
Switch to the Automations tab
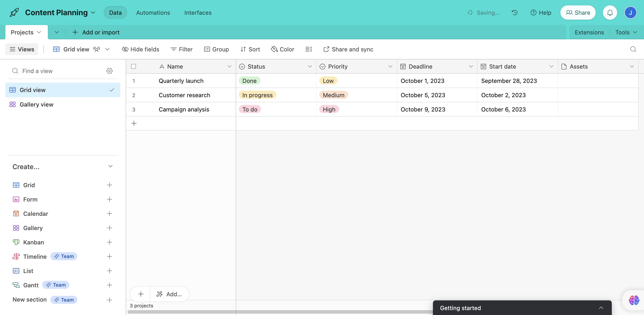pyautogui.click(x=153, y=13)
